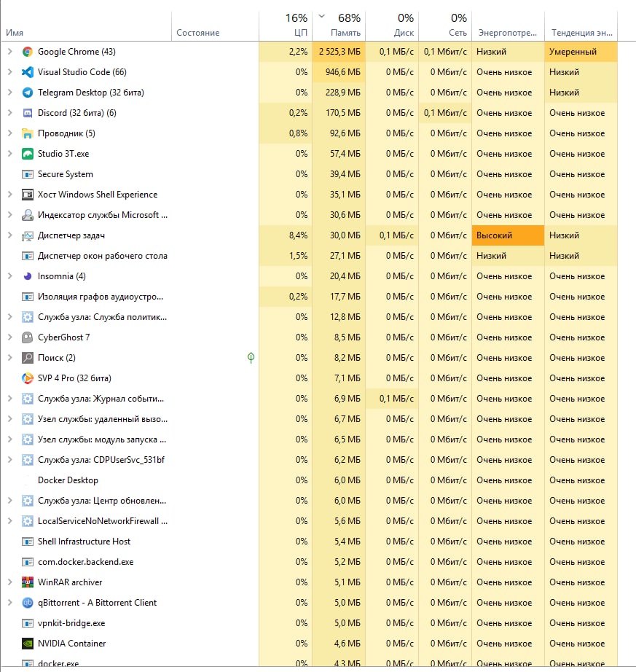The height and width of the screenshot is (672, 636).
Task: Sort by the Память column header
Action: [339, 26]
